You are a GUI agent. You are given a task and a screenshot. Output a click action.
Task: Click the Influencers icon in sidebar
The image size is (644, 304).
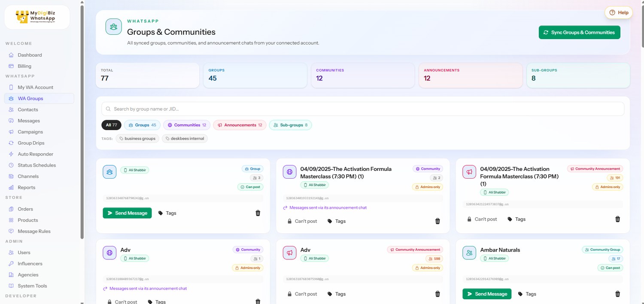coord(11,264)
